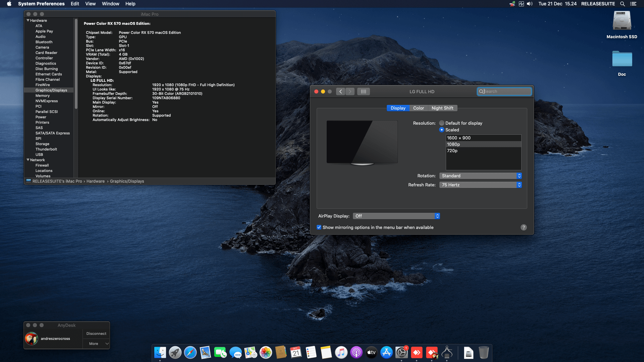
Task: Click the volume icon in menu bar
Action: pos(530,4)
